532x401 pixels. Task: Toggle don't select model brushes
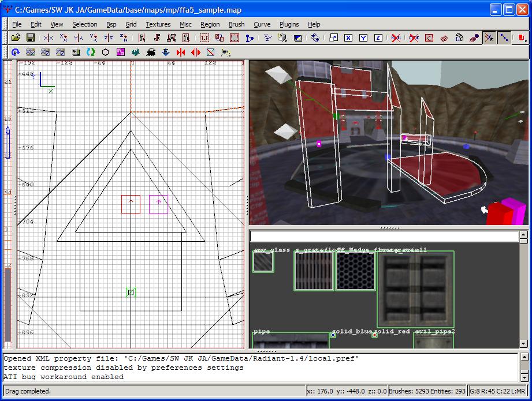(396, 38)
